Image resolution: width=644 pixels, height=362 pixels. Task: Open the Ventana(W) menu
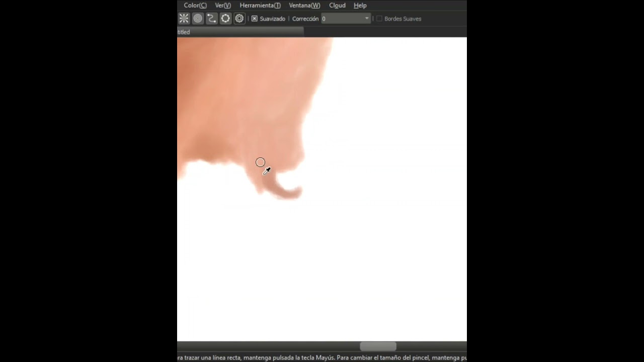coord(304,5)
